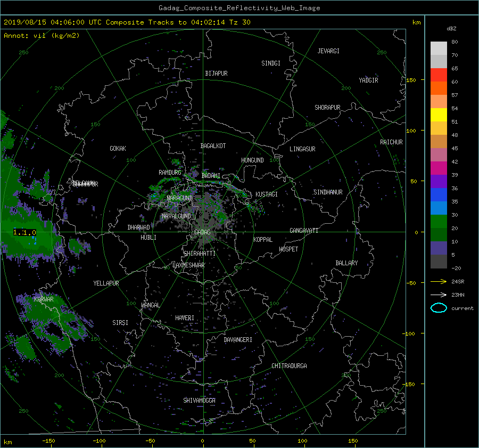
Task: Click the KARWAR city label
Action: click(44, 299)
